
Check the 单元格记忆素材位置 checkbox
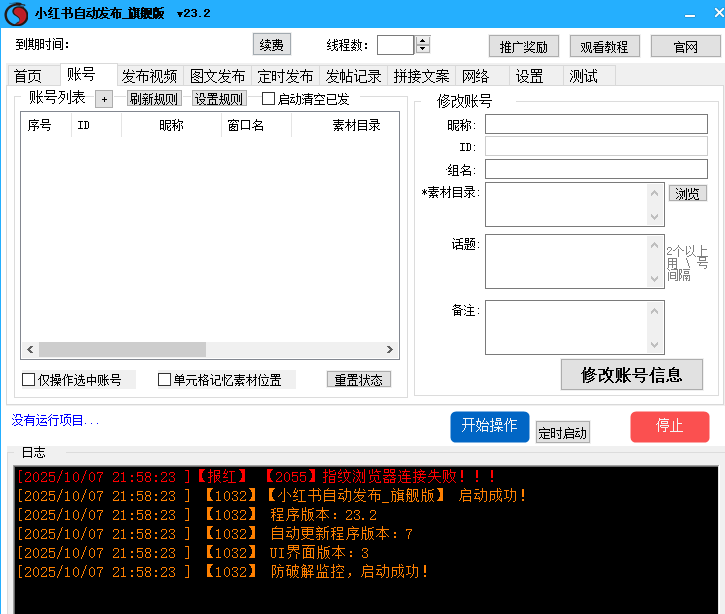164,380
